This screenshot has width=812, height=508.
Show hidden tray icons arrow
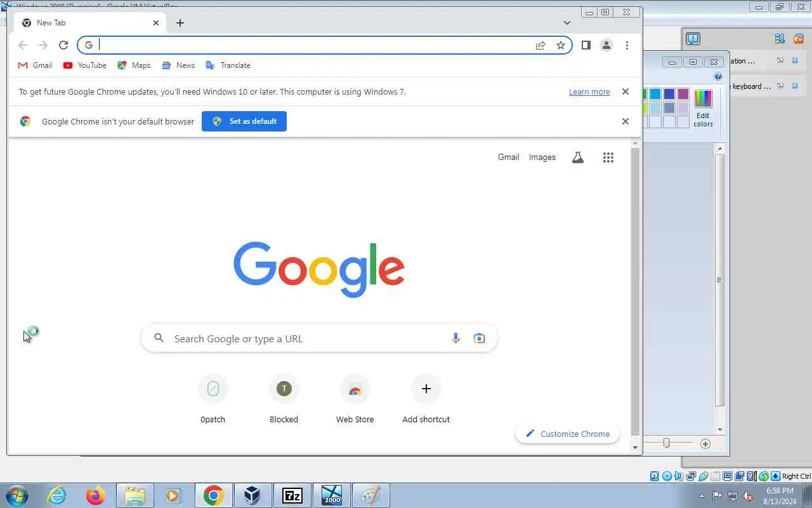coord(702,496)
